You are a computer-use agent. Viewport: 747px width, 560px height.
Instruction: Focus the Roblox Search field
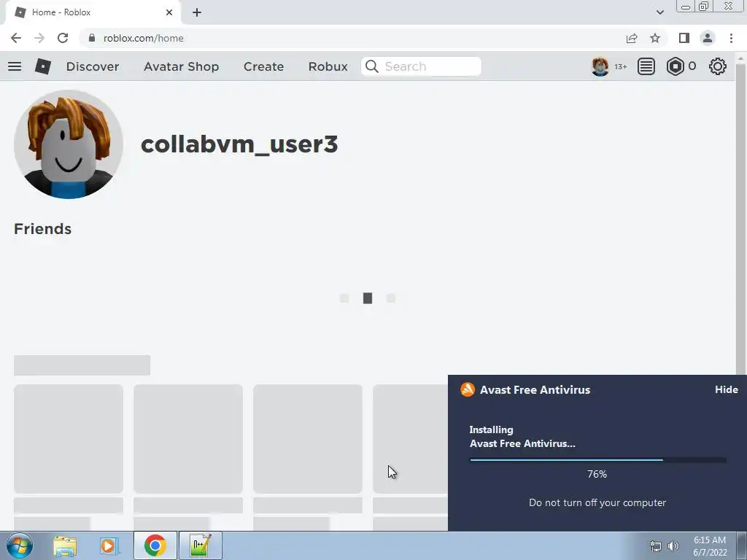[x=421, y=66]
